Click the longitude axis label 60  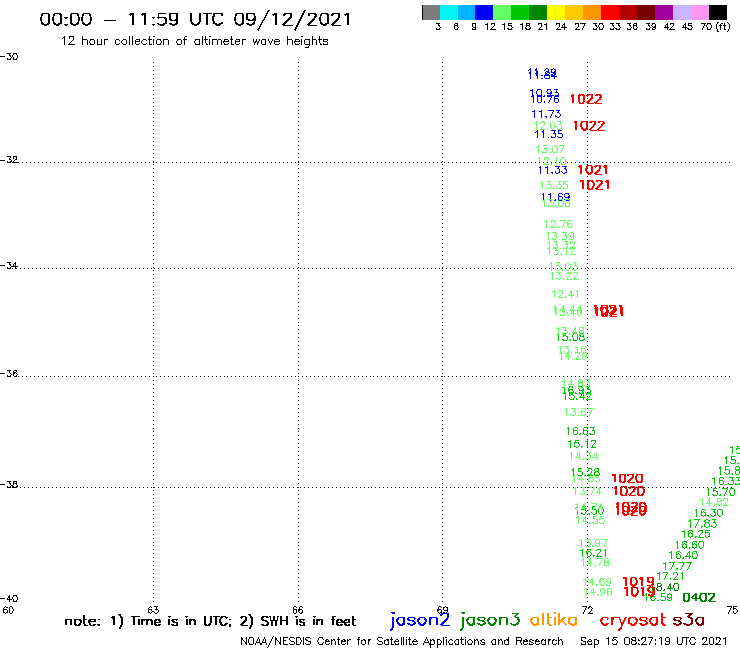pyautogui.click(x=8, y=610)
